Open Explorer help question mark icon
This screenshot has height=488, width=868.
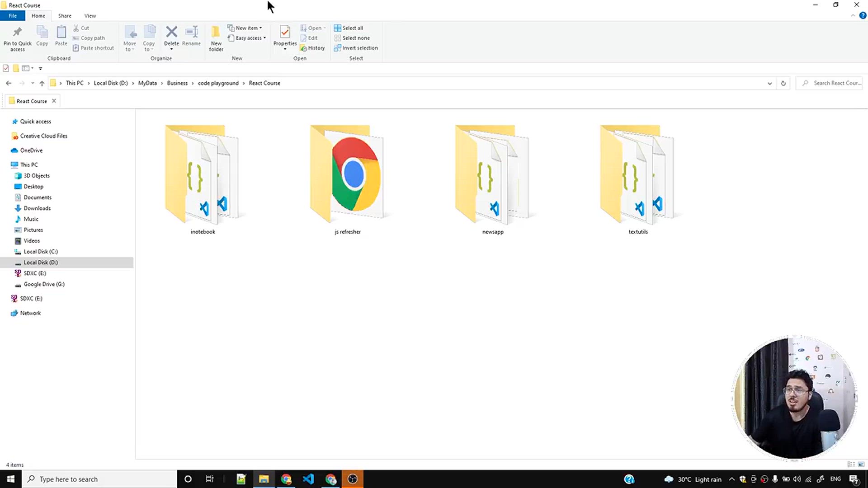click(x=863, y=16)
